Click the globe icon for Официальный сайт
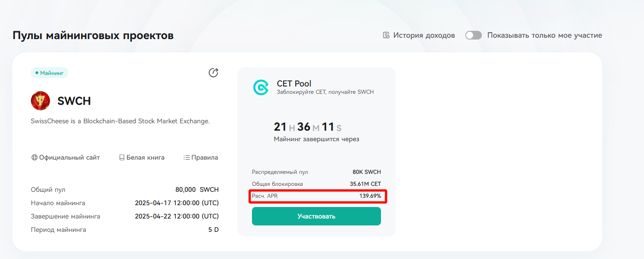The height and width of the screenshot is (259, 644). [x=34, y=157]
